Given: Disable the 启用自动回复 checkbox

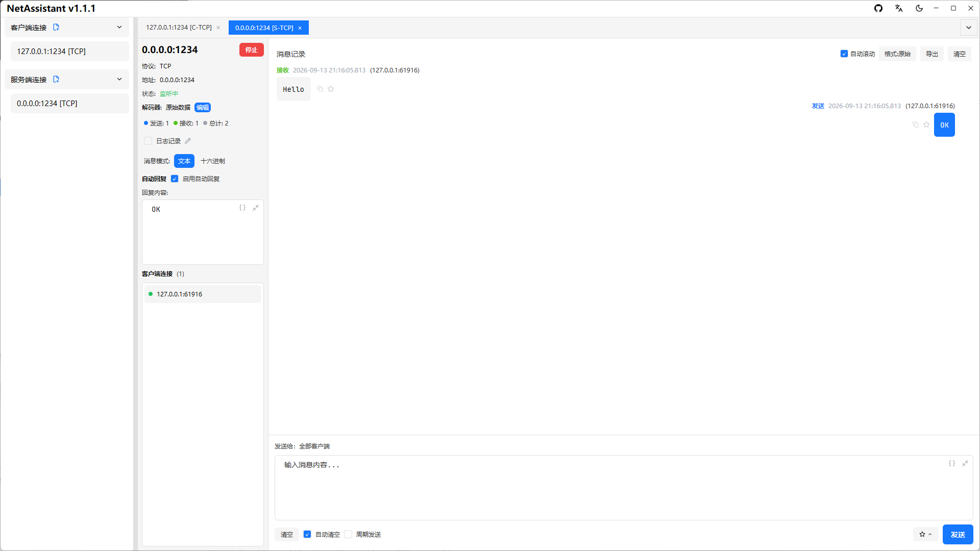Looking at the screenshot, I should click(x=175, y=179).
